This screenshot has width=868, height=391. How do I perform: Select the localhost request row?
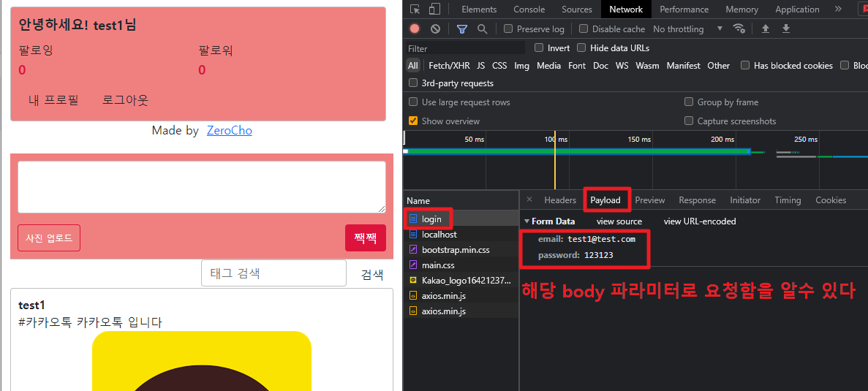pos(461,235)
